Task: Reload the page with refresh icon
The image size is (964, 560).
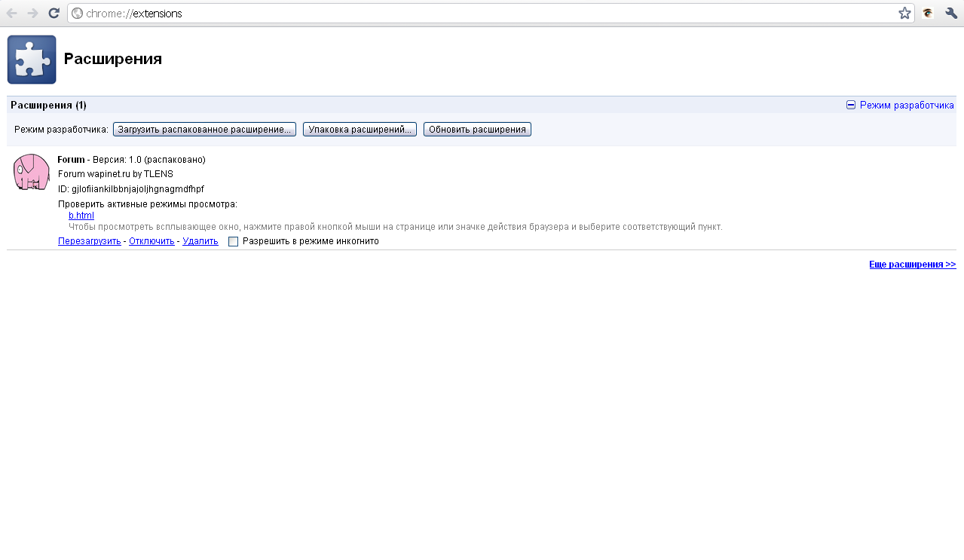Action: 54,13
